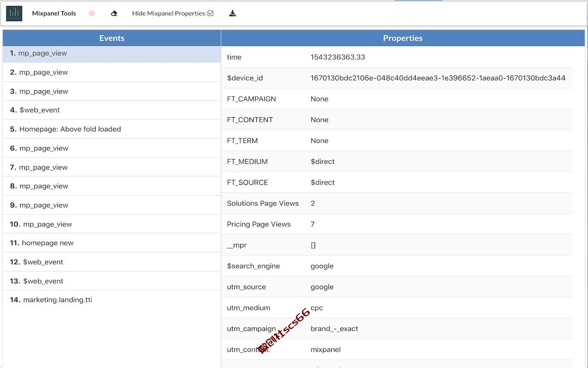Click the FT_CONTENT property name
The image size is (588, 368).
[250, 120]
